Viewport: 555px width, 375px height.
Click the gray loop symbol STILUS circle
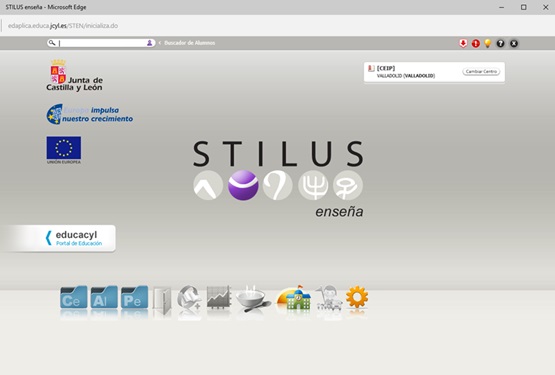pyautogui.click(x=348, y=185)
